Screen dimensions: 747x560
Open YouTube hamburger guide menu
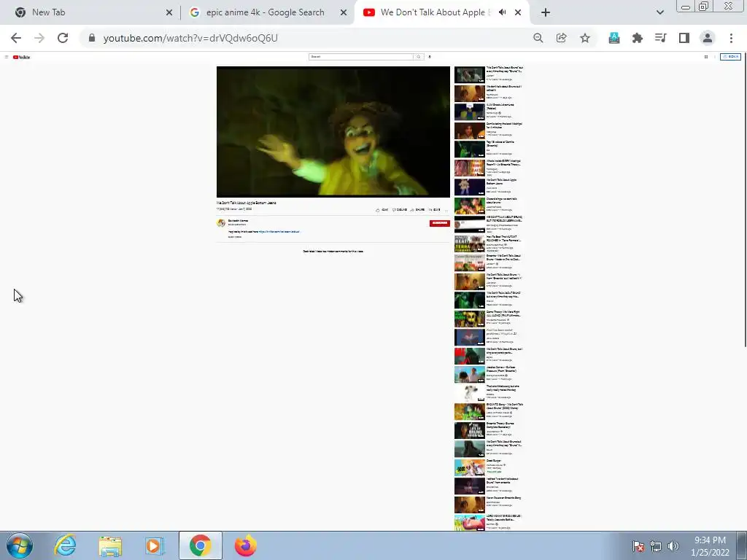6,57
